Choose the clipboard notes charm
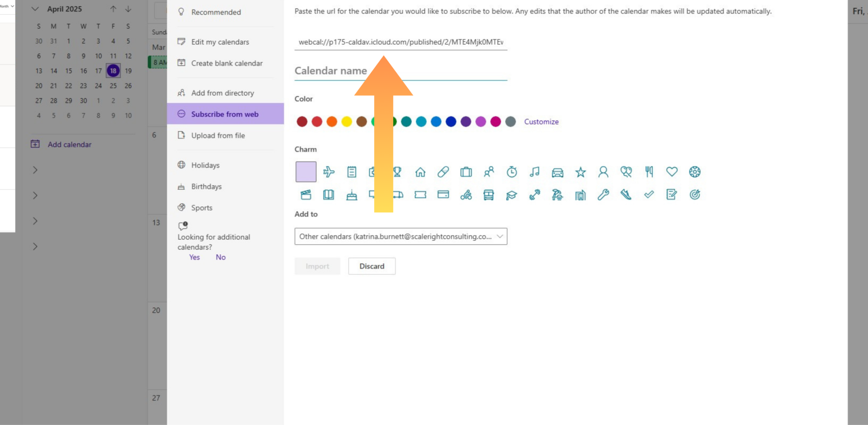Image resolution: width=868 pixels, height=425 pixels. coord(351,172)
